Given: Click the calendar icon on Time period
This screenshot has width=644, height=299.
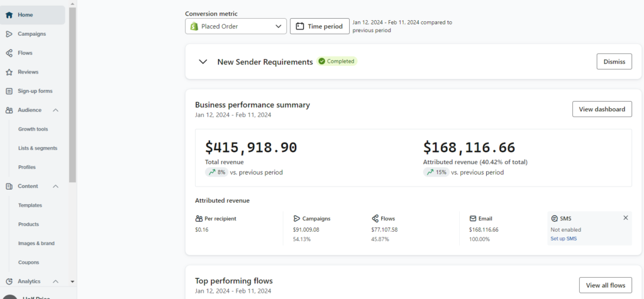Looking at the screenshot, I should 300,26.
